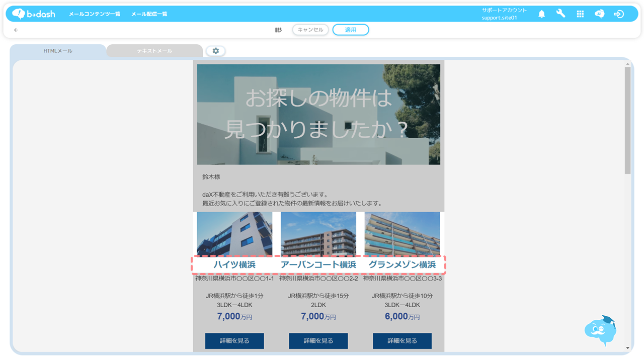The height and width of the screenshot is (362, 644).
Task: Click the サポートアカウント account label
Action: (504, 10)
